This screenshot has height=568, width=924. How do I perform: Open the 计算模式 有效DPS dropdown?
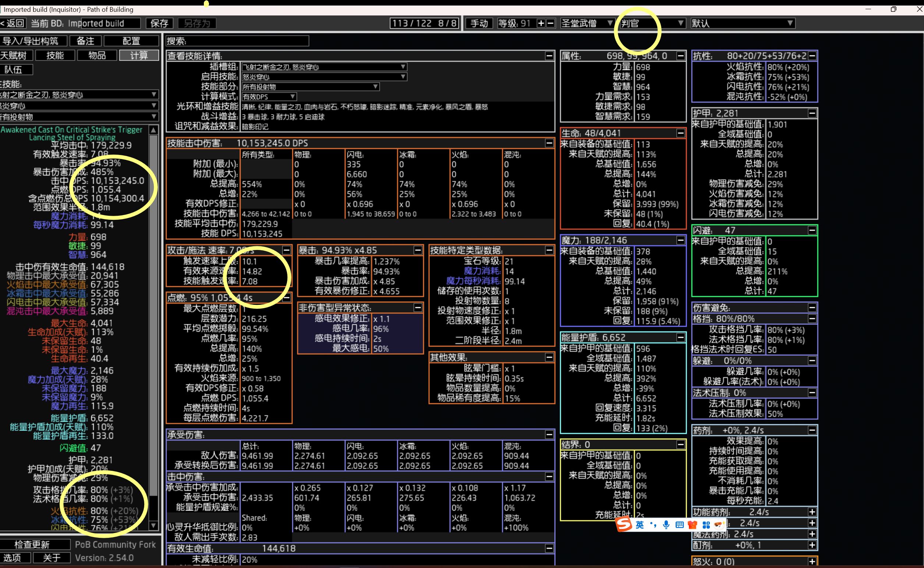pyautogui.click(x=269, y=97)
